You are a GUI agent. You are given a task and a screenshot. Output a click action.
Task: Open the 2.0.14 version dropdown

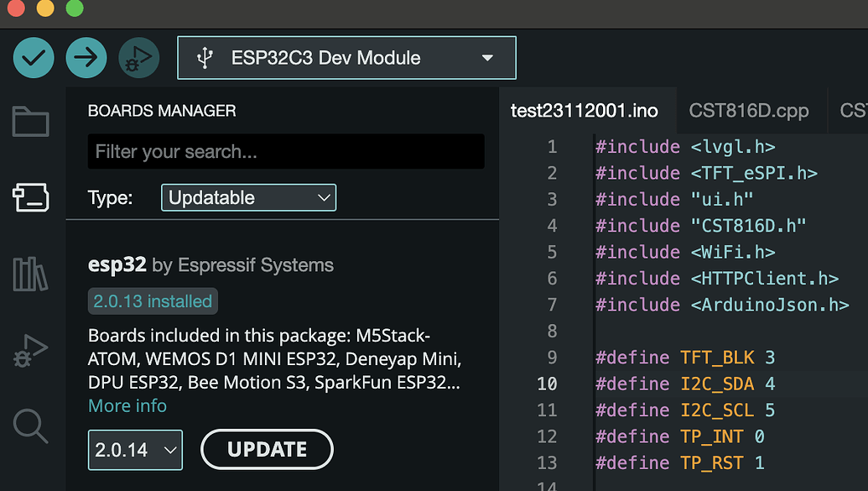tap(135, 450)
